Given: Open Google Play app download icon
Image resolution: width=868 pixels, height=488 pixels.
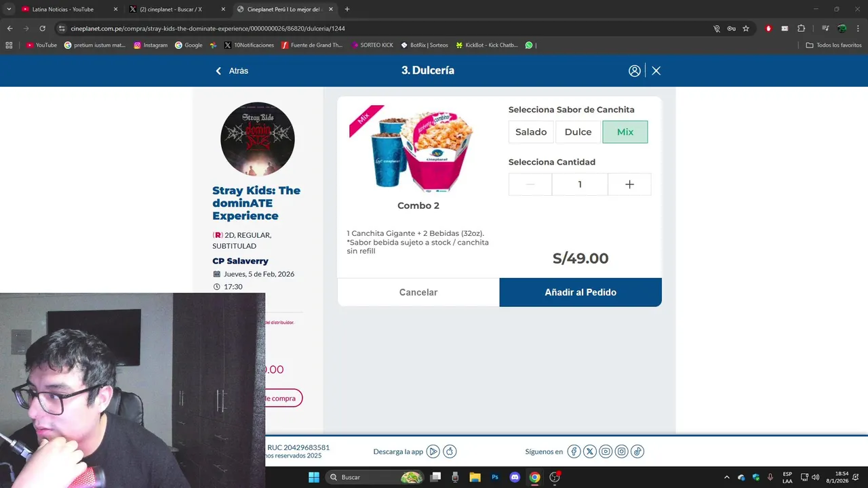Looking at the screenshot, I should click(433, 451).
